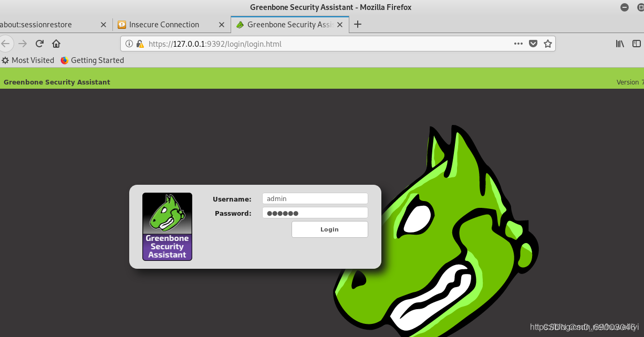Image resolution: width=644 pixels, height=337 pixels.
Task: Open page actions three-dot menu
Action: pos(518,44)
